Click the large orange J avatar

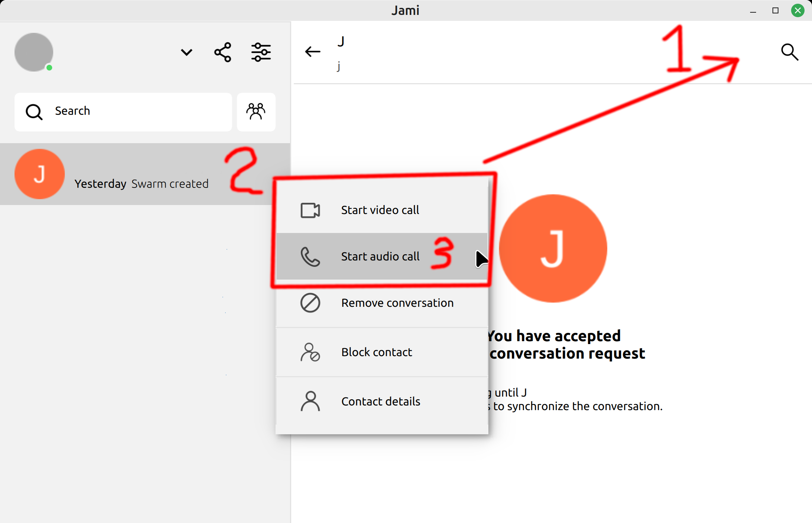pos(553,248)
